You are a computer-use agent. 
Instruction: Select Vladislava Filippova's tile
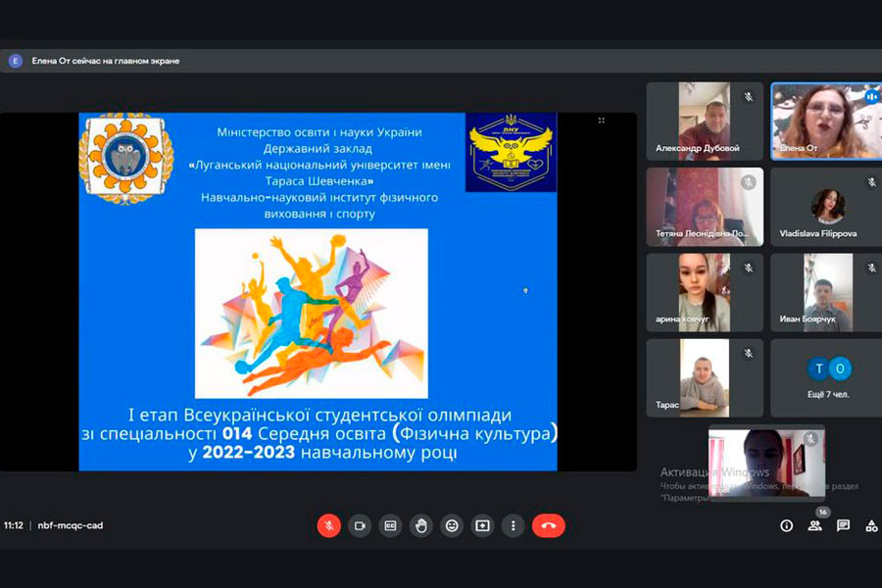[826, 207]
